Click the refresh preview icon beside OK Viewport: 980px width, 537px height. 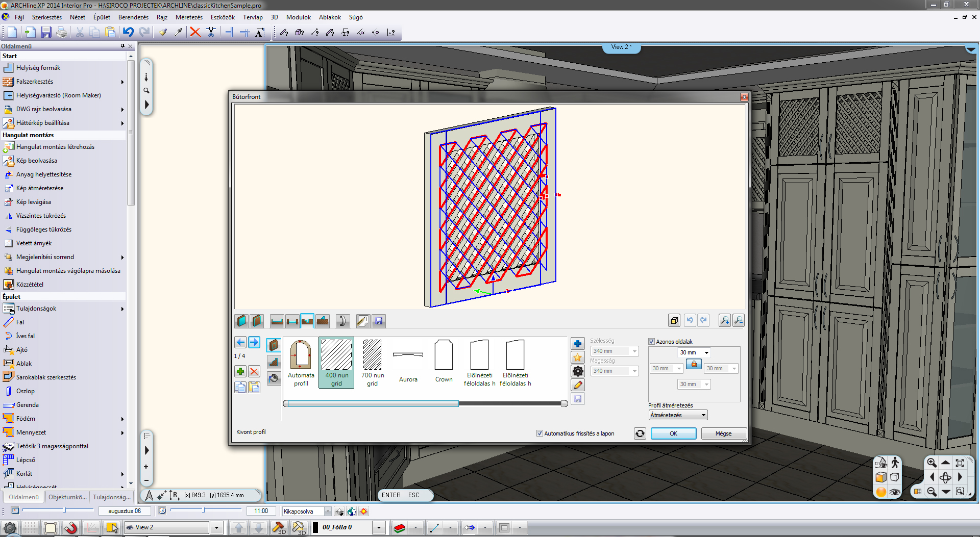pyautogui.click(x=640, y=433)
